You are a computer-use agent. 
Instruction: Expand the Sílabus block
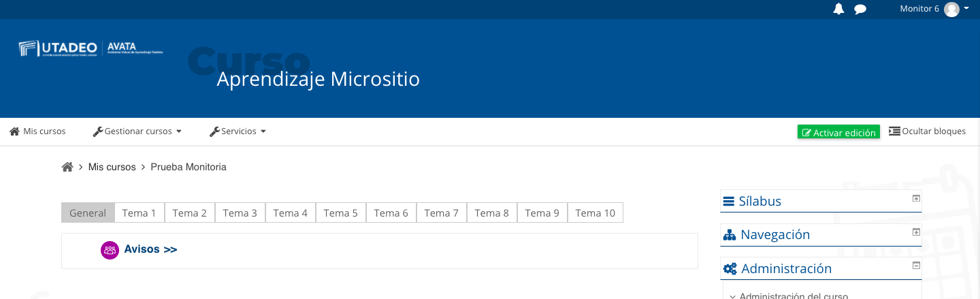pyautogui.click(x=916, y=198)
